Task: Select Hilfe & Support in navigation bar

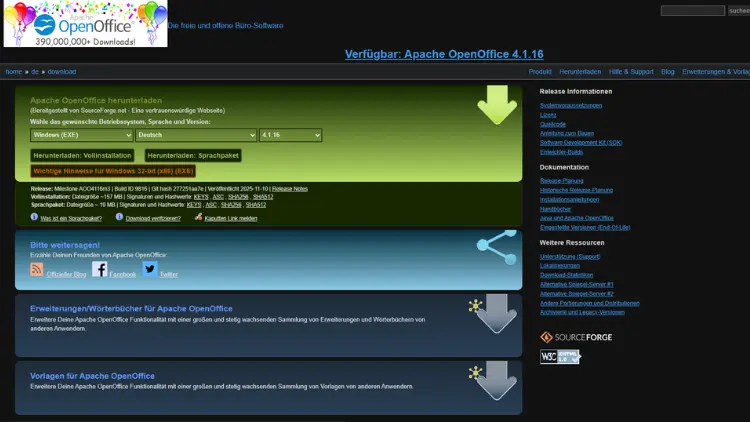Action: (x=631, y=72)
